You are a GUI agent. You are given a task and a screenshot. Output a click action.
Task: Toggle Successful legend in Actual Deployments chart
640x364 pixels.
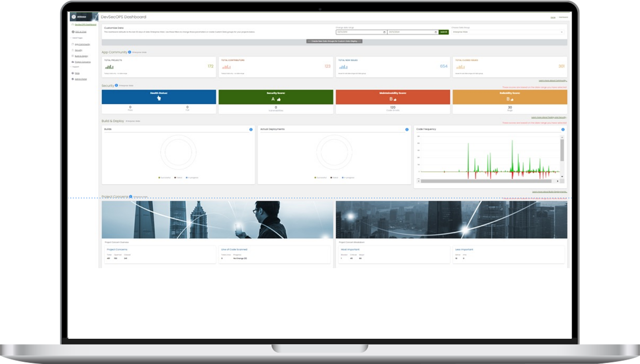click(321, 178)
